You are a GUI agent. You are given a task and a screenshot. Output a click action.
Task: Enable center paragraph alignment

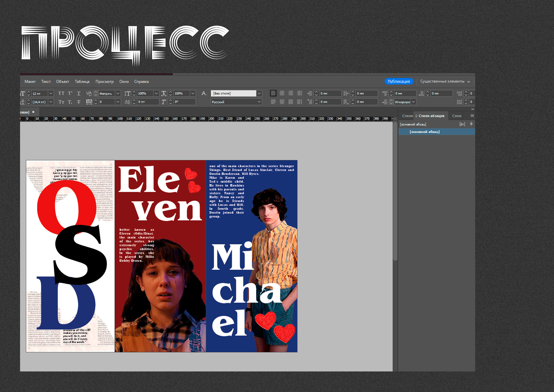click(282, 93)
